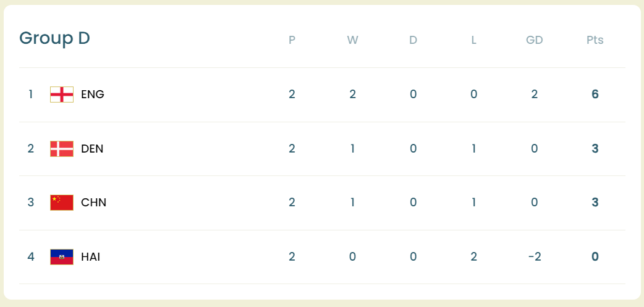The image size is (644, 307).
Task: Click the Denmark flag icon
Action: point(62,149)
